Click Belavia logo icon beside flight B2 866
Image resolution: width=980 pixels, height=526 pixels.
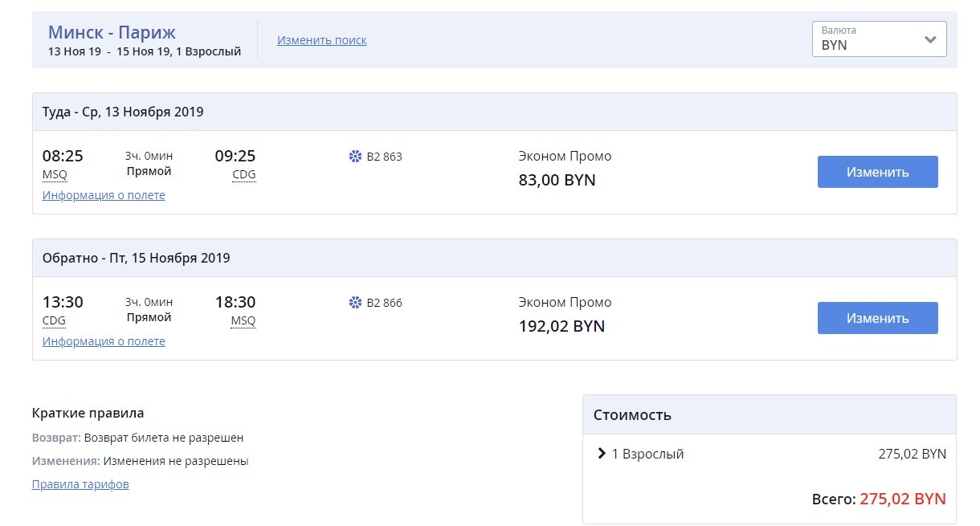click(x=355, y=303)
